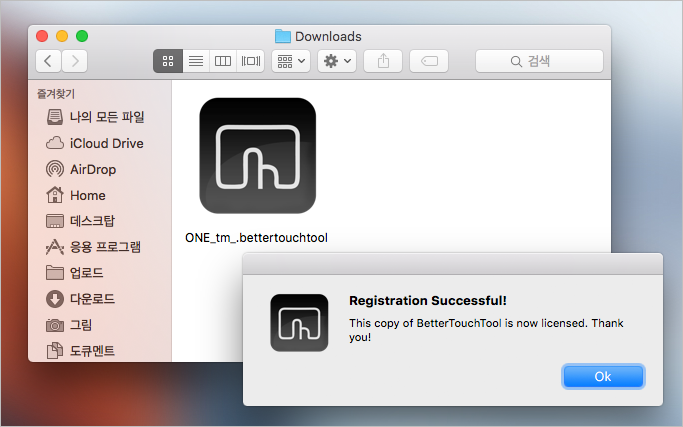The image size is (683, 427).
Task: Open 그림 in the sidebar
Action: (100, 325)
